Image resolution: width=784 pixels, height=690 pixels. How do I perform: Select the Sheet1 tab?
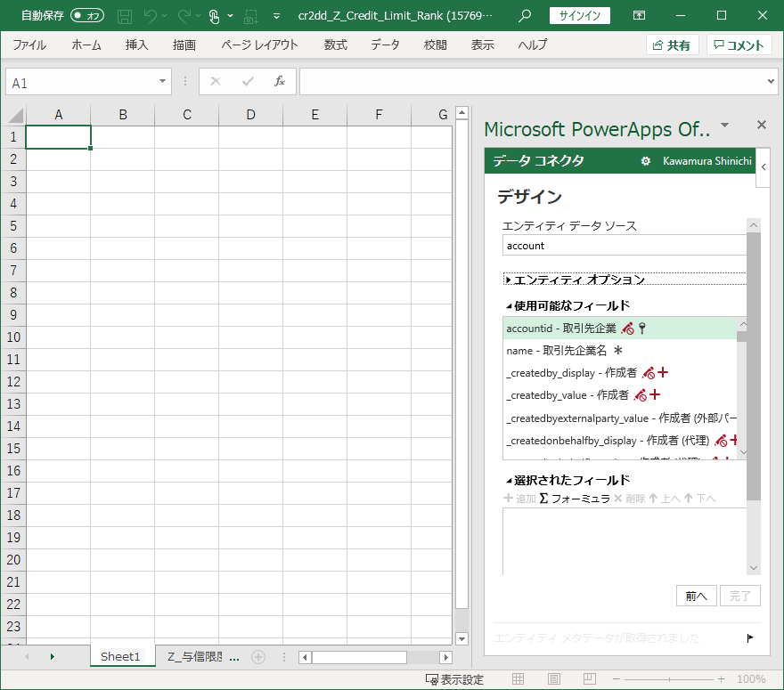[120, 656]
